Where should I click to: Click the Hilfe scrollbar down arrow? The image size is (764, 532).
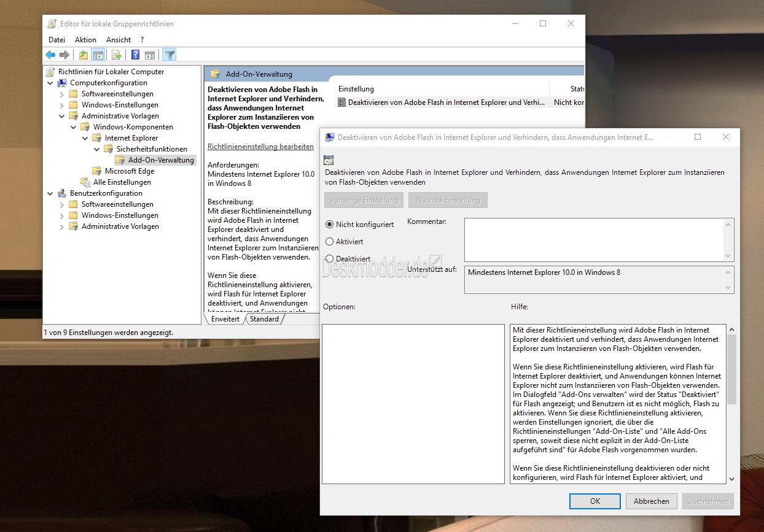pos(731,479)
